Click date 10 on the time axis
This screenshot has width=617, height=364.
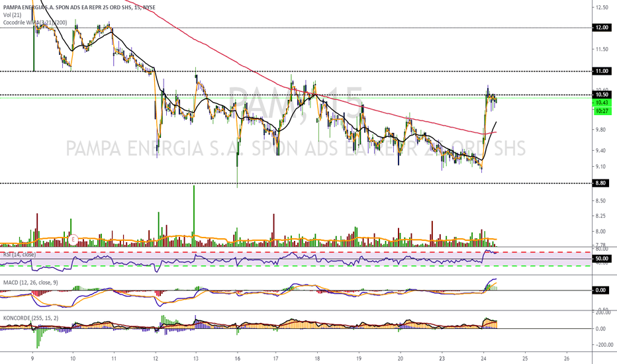pyautogui.click(x=73, y=359)
